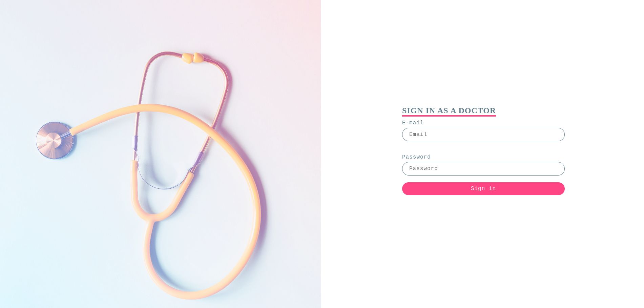
Task: Click the yellow stethoscope ear tips
Action: pos(193,58)
